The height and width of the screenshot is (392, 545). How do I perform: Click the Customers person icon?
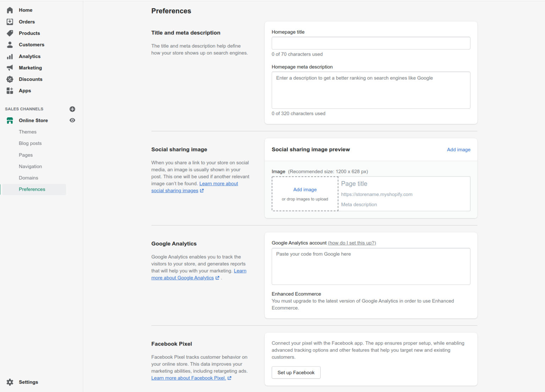coord(10,45)
